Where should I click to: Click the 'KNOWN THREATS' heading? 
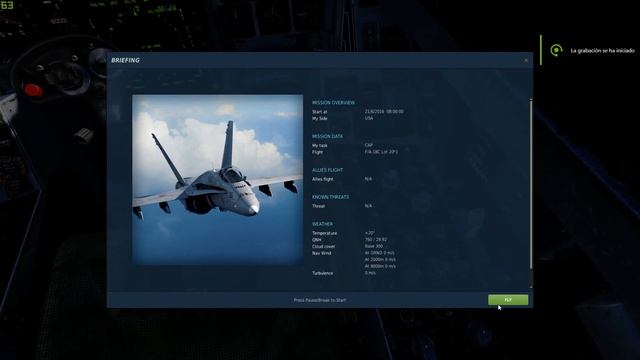330,197
